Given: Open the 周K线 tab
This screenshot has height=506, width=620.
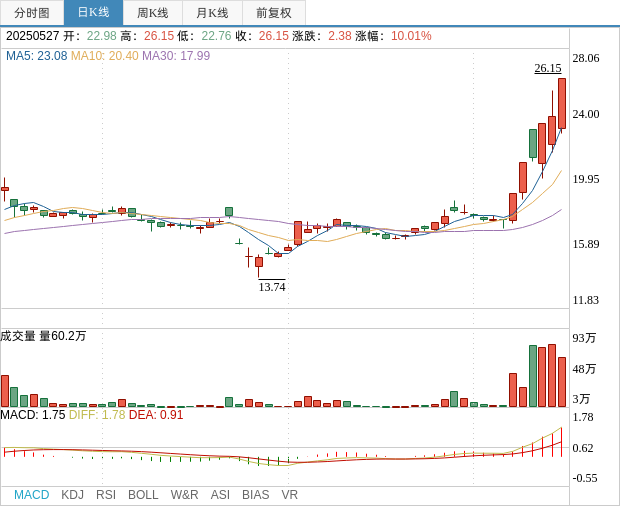Looking at the screenshot, I should pyautogui.click(x=153, y=13).
